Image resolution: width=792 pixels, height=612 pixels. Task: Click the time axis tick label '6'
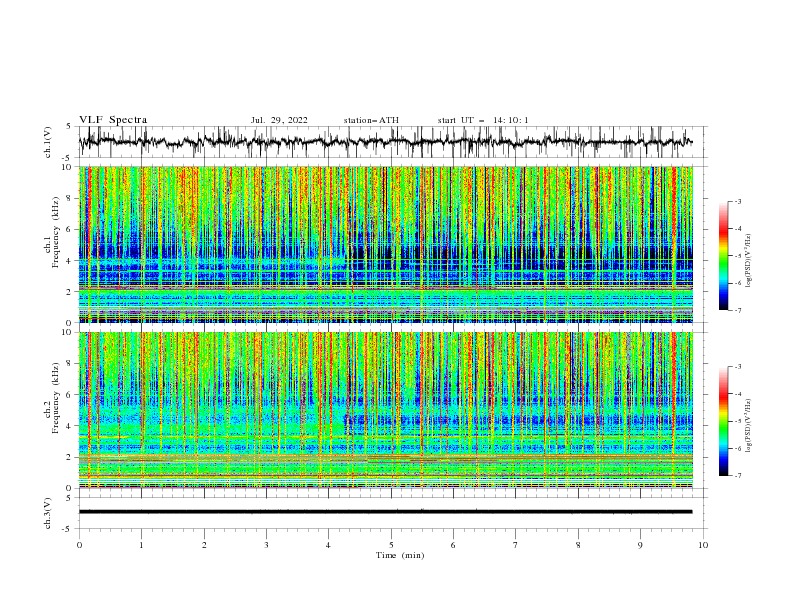click(x=453, y=545)
